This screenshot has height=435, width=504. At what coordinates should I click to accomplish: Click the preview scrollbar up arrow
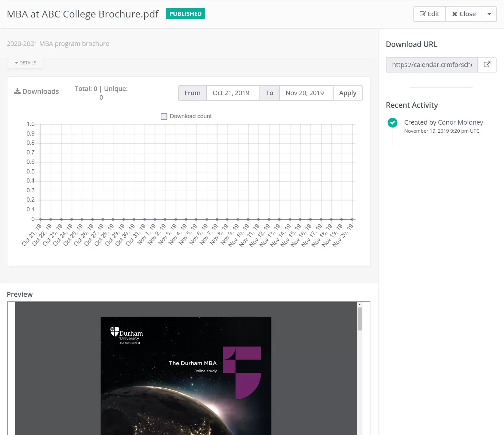[x=360, y=305]
